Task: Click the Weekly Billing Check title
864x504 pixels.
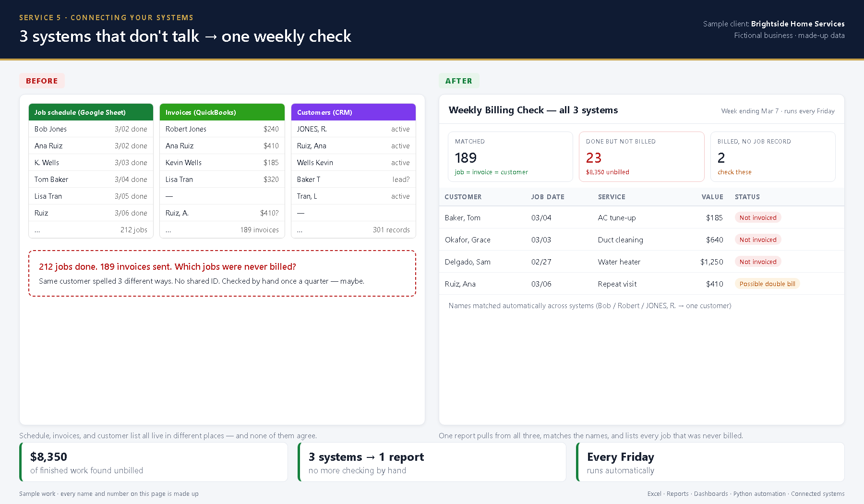Action: tap(533, 110)
